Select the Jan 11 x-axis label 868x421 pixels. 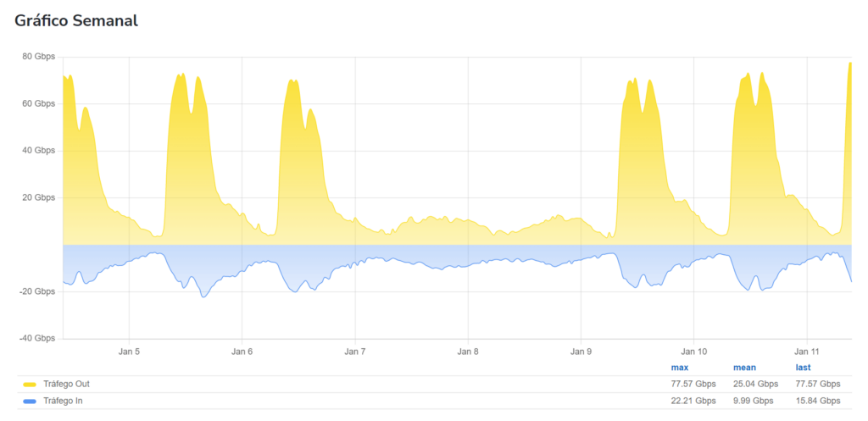pos(806,351)
